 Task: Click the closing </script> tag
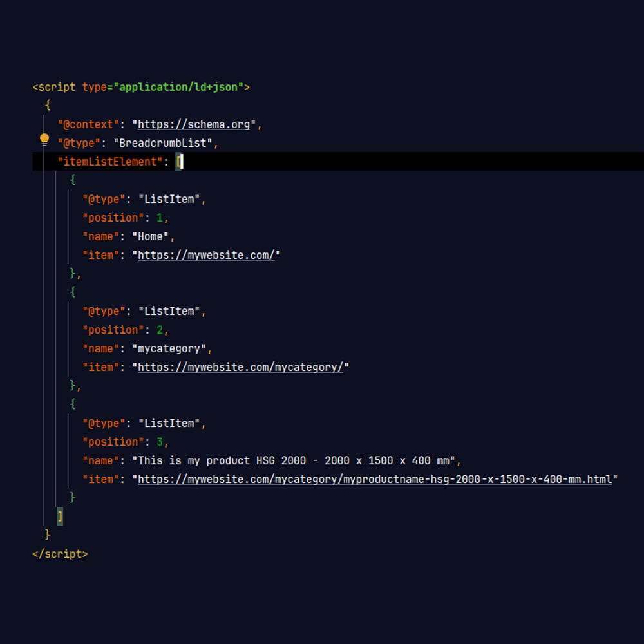pyautogui.click(x=60, y=554)
